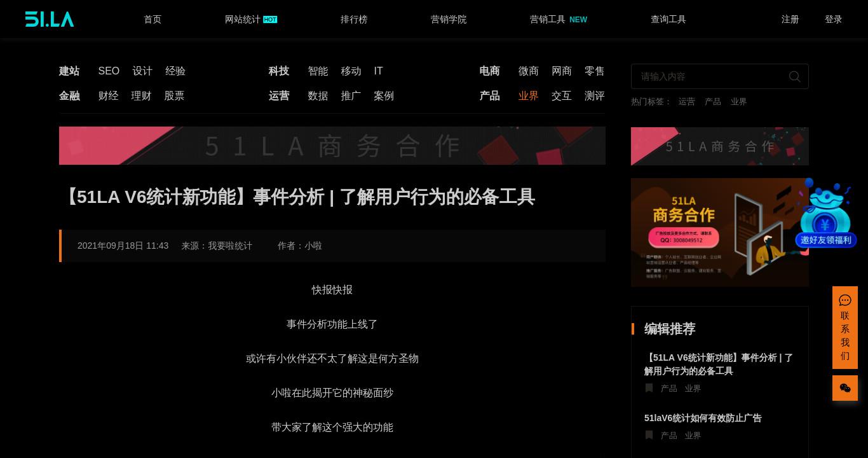
Task: Select the 测评 subcategory
Action: click(595, 96)
